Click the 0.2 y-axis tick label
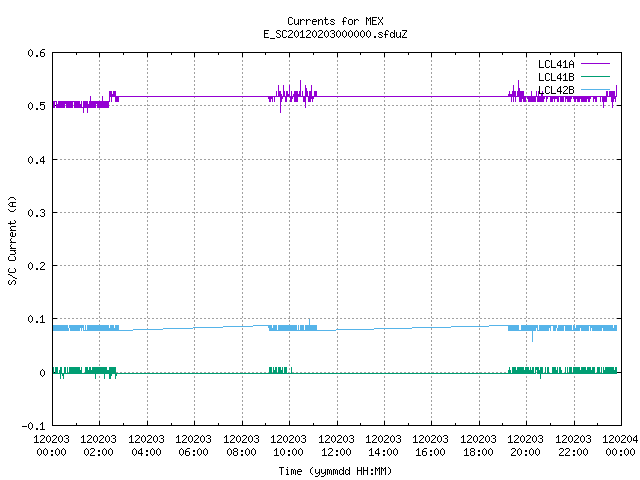Viewport: 640px width, 480px height. [x=36, y=266]
